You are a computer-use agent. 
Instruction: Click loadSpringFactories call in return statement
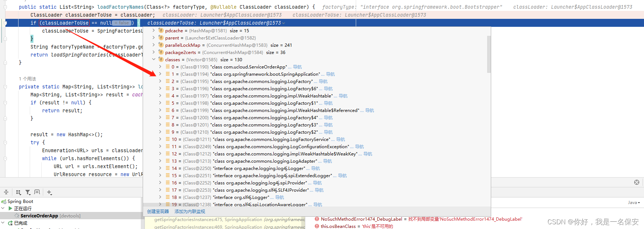78,55
